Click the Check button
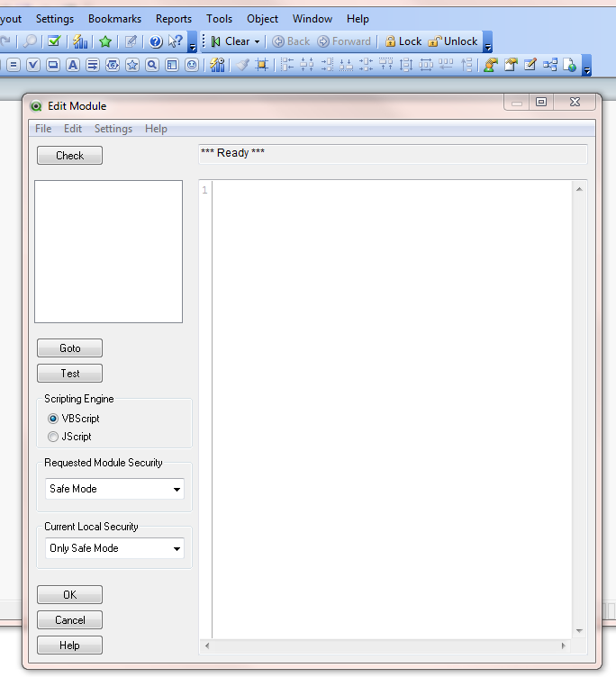 [69, 156]
